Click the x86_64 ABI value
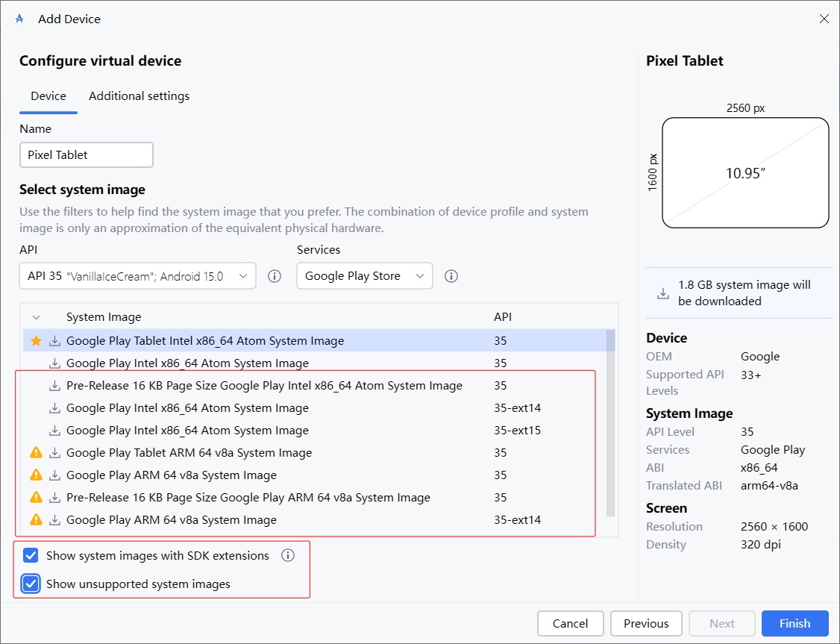Viewport: 840px width, 644px height. click(759, 468)
